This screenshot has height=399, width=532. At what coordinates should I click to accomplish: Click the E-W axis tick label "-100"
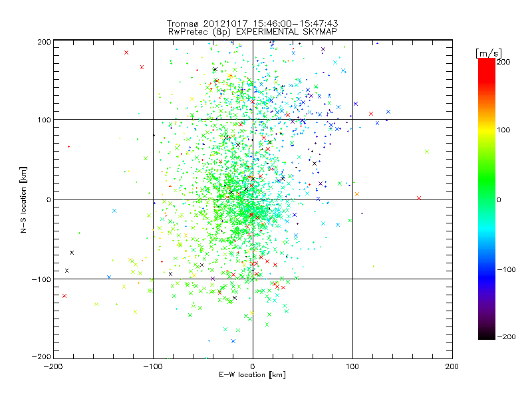point(153,366)
